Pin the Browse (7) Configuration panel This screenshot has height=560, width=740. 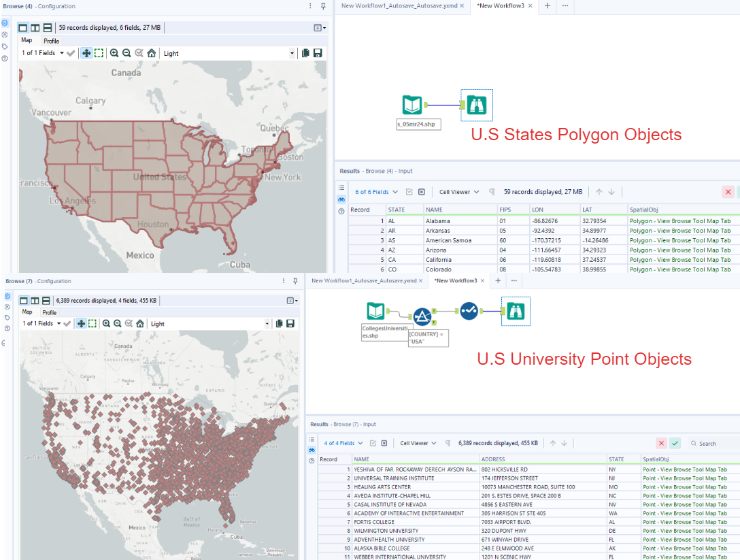pos(295,281)
